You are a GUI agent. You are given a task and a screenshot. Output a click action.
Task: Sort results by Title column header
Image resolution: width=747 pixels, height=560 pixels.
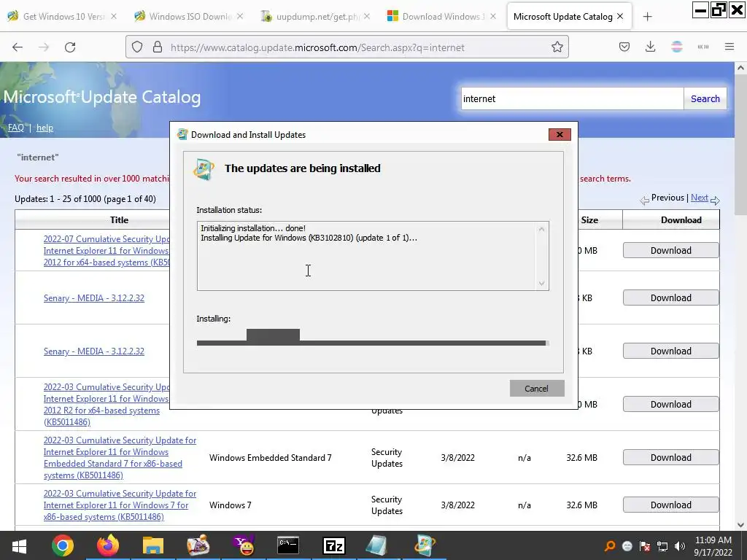119,220
